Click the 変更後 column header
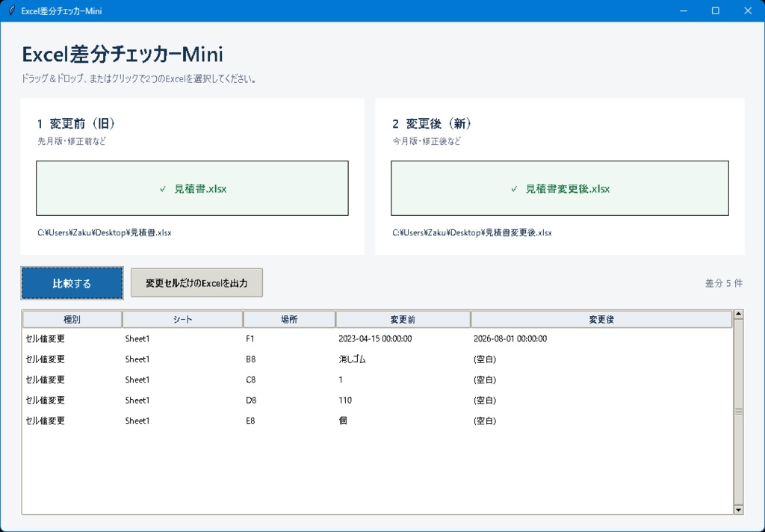 click(x=601, y=320)
